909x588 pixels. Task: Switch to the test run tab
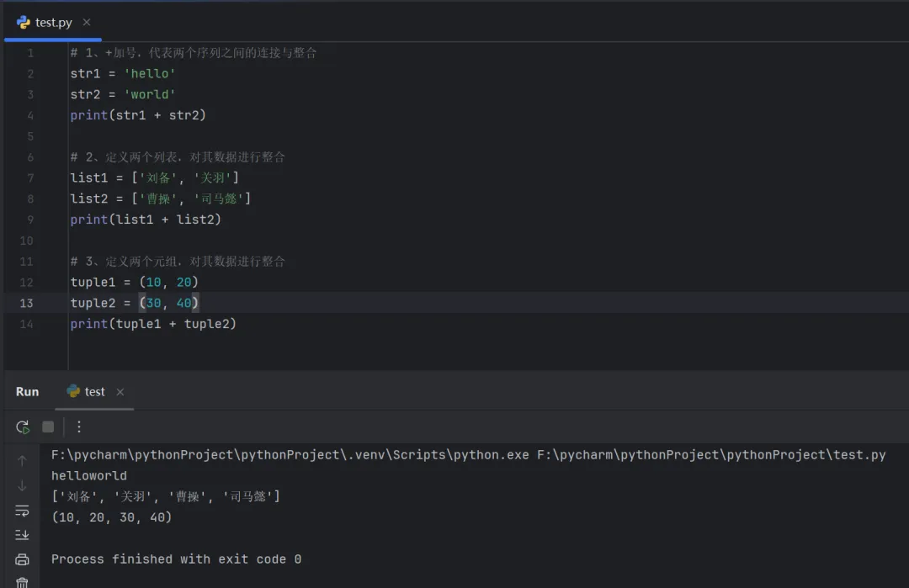[x=94, y=392]
